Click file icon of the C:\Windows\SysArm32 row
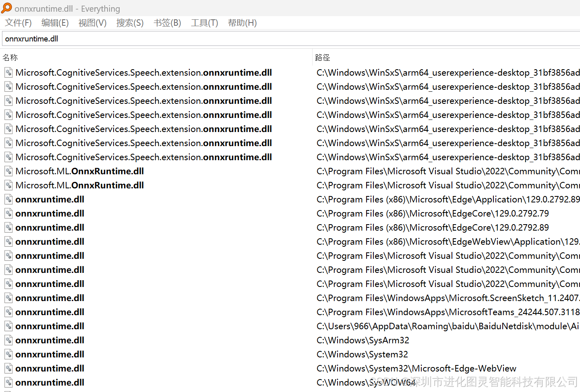Image resolution: width=580 pixels, height=392 pixels. 8,340
